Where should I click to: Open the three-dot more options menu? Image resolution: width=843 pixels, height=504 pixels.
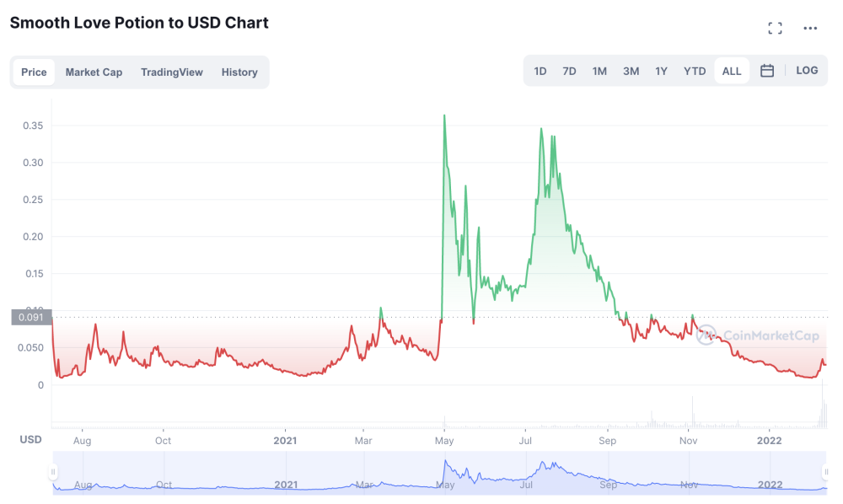(810, 29)
